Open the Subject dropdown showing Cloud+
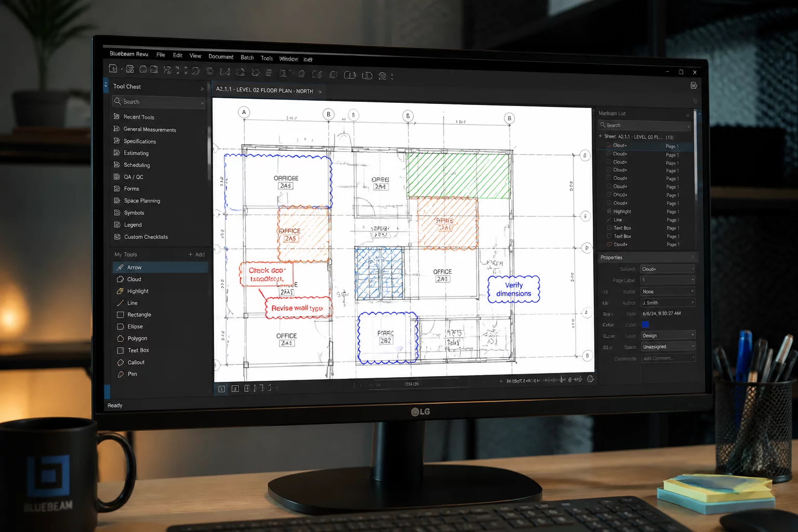The image size is (798, 532). pyautogui.click(x=668, y=269)
